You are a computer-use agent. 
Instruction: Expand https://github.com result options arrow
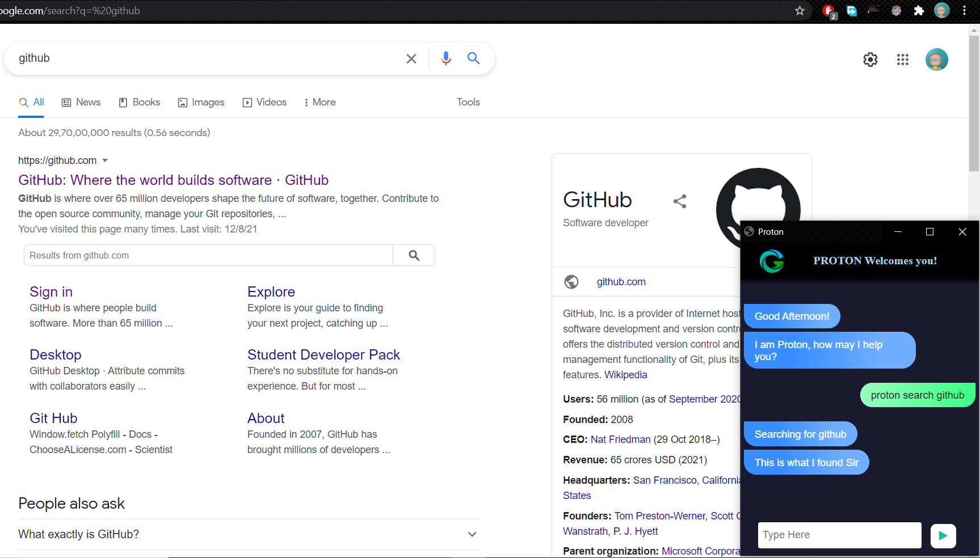(x=105, y=161)
